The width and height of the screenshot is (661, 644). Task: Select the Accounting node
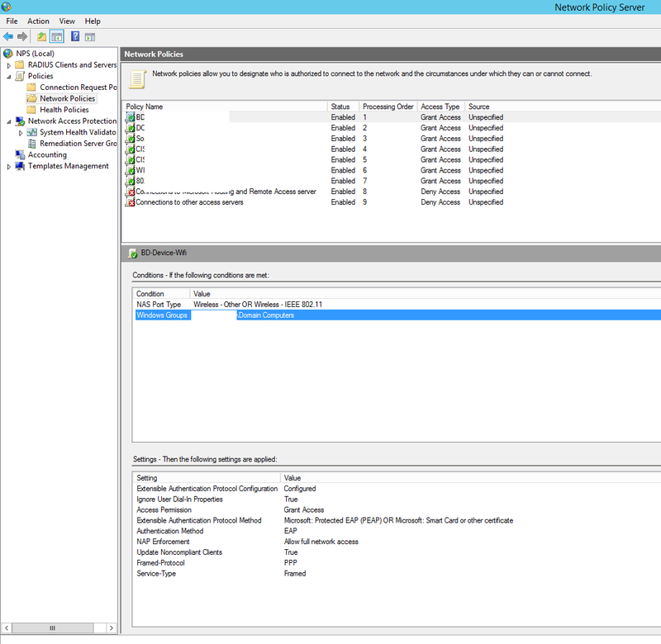pyautogui.click(x=47, y=154)
